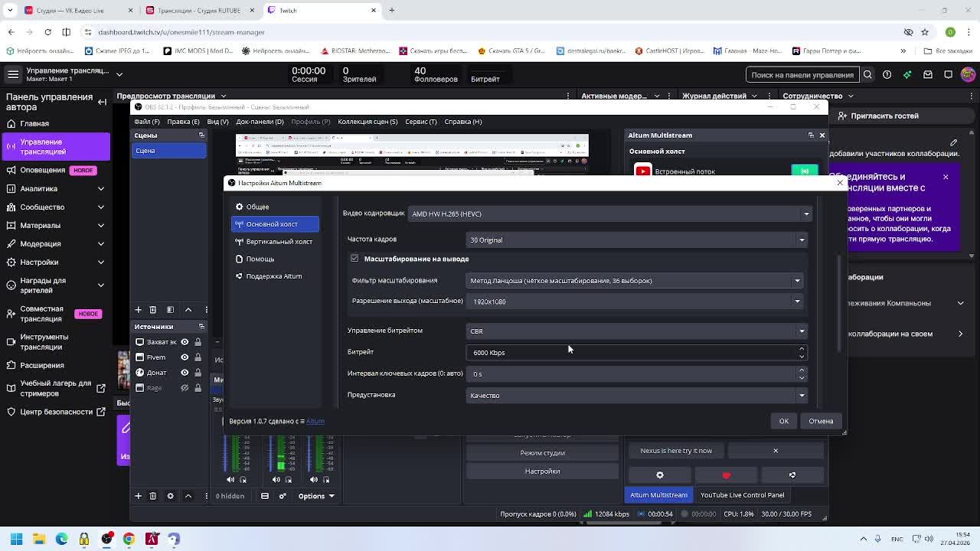980x551 pixels.
Task: Open Управление битрейтом CBR dropdown
Action: (636, 331)
